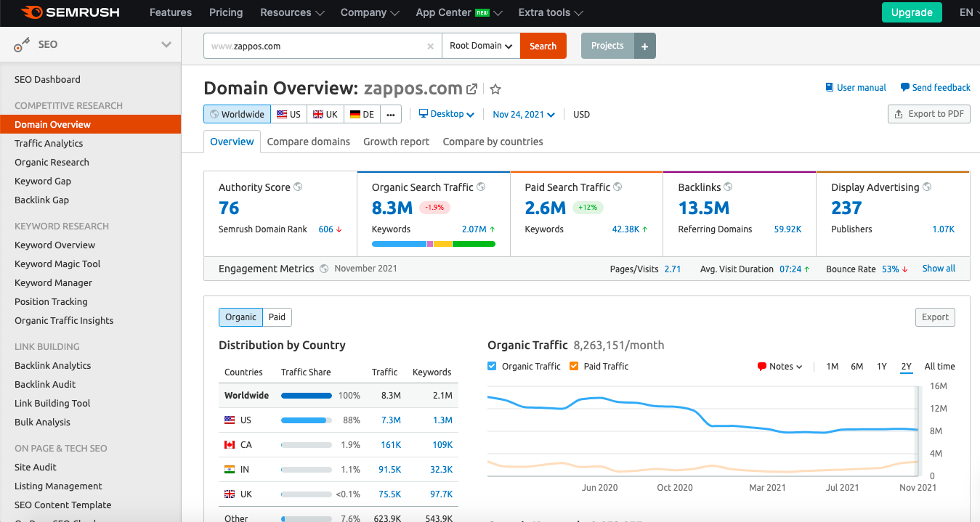980x522 pixels.
Task: Click the green Upgrade button
Action: click(x=912, y=12)
